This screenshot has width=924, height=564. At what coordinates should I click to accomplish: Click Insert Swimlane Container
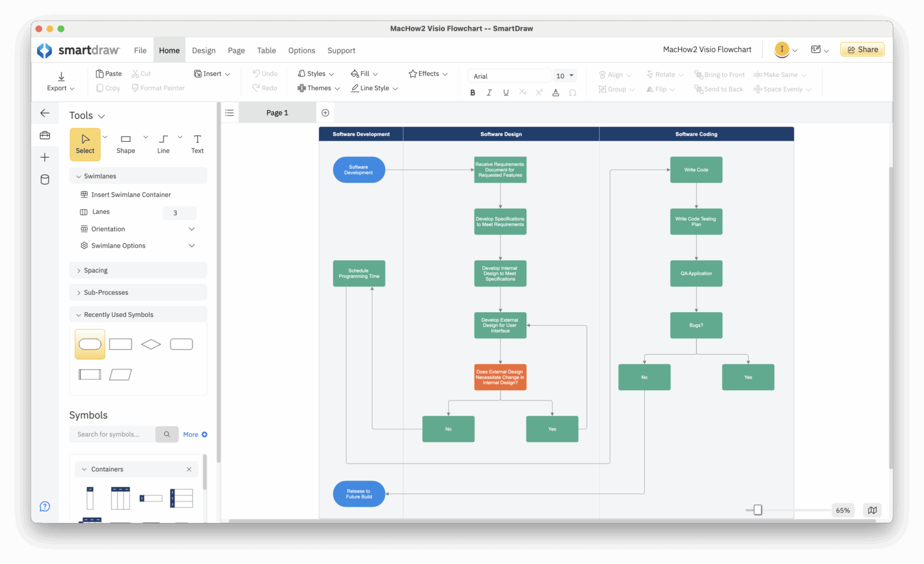[130, 194]
